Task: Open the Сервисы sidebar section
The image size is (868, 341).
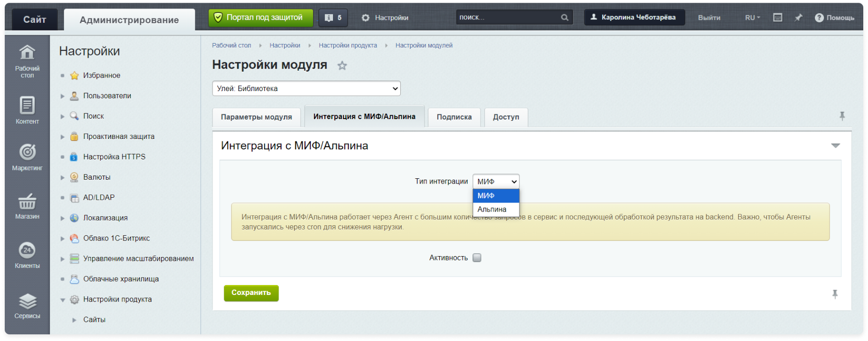Action: click(27, 306)
